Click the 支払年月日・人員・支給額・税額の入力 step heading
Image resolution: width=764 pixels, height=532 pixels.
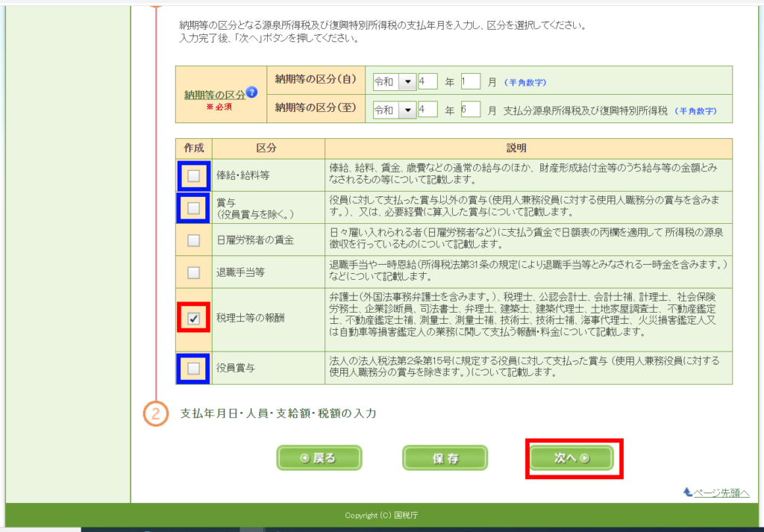tap(278, 413)
